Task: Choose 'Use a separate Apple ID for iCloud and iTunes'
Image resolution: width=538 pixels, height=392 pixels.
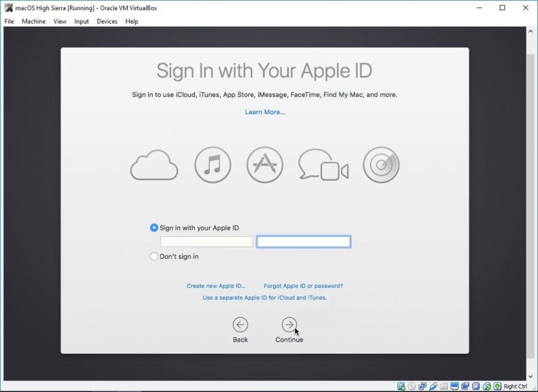Action: coord(264,298)
